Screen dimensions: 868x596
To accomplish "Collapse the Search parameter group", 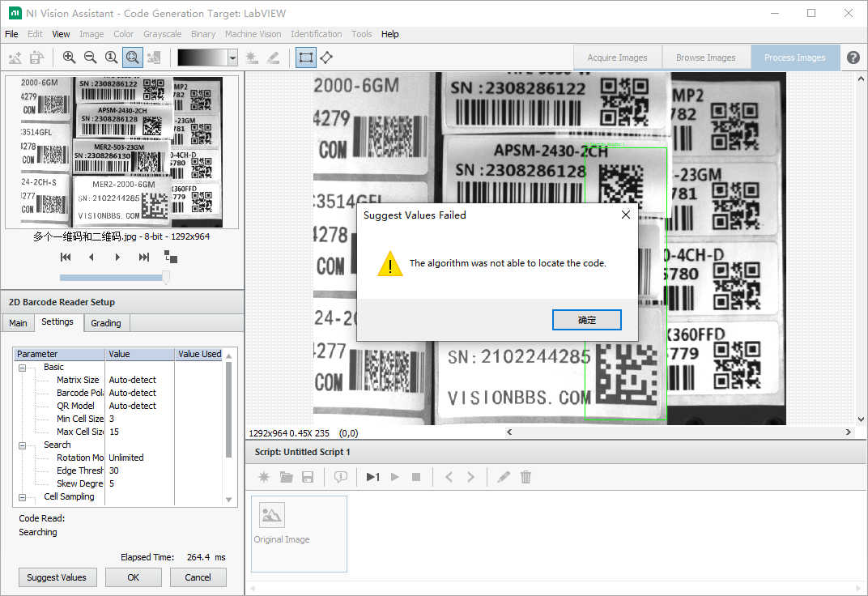I will (22, 445).
